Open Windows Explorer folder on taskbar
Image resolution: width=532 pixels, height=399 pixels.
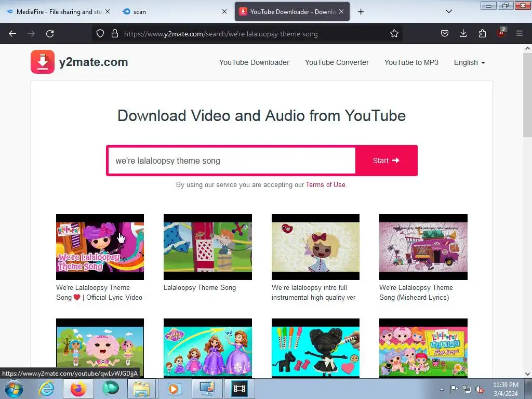[x=141, y=389]
